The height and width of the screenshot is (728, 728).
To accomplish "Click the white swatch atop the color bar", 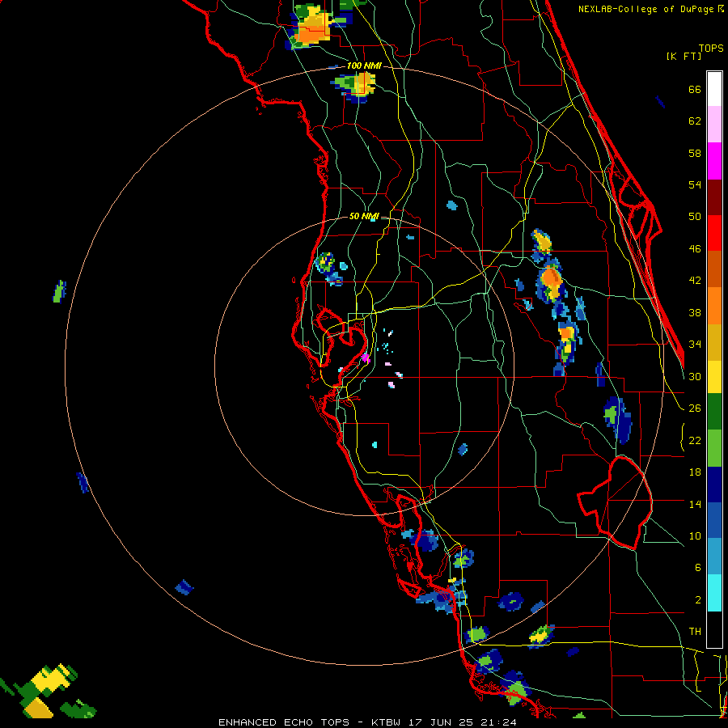I will (x=714, y=89).
